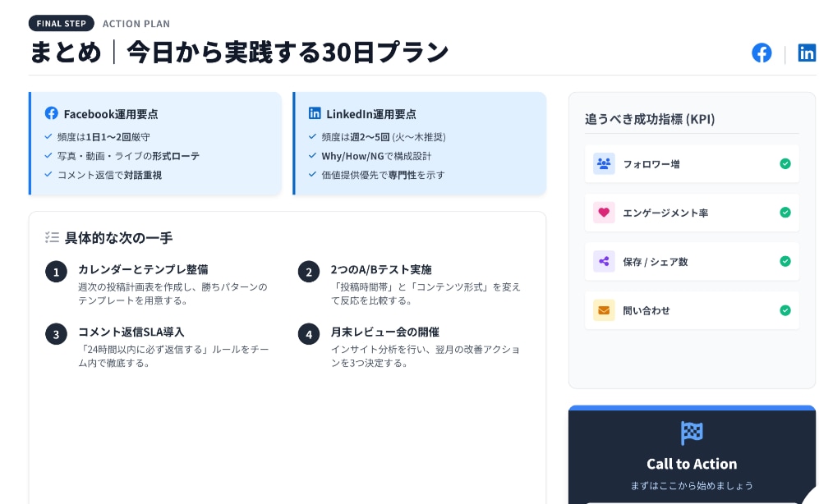Click green check on フォロワー増 row
Image resolution: width=819 pixels, height=504 pixels.
[x=785, y=164]
